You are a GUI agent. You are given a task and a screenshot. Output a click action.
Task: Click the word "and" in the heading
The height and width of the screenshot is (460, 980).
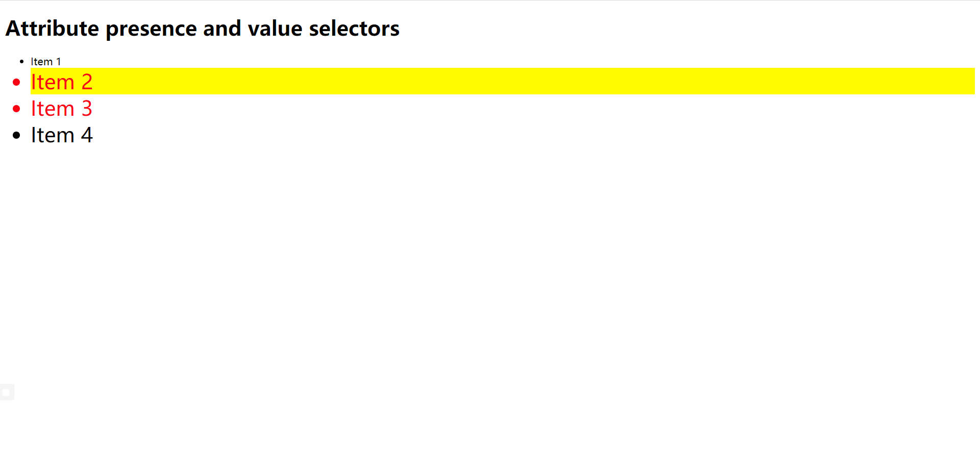coord(222,29)
